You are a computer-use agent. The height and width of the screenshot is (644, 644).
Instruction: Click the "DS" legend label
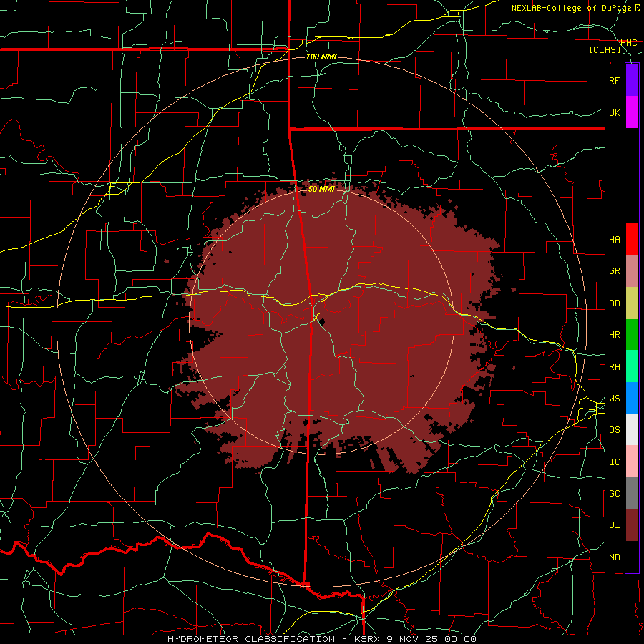pos(615,430)
